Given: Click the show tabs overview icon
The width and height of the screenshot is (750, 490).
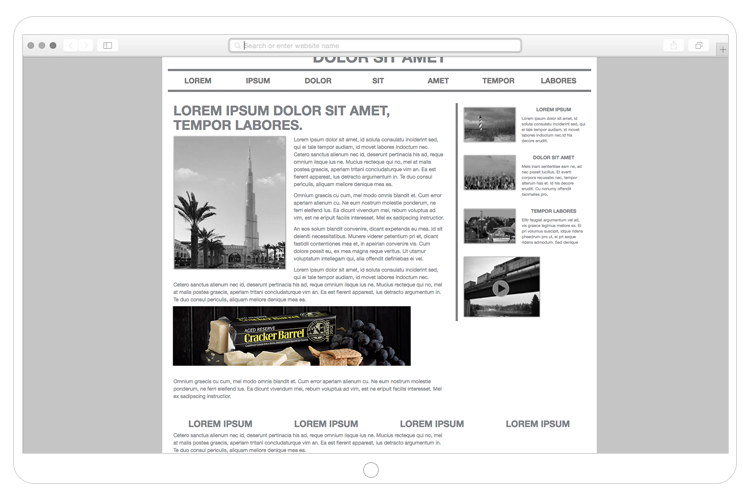Looking at the screenshot, I should pyautogui.click(x=698, y=45).
